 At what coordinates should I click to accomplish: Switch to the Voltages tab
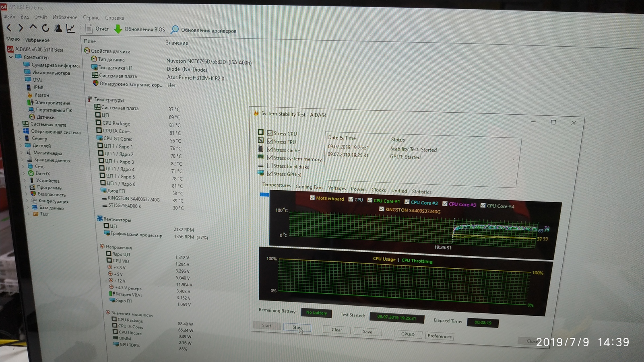pos(337,188)
